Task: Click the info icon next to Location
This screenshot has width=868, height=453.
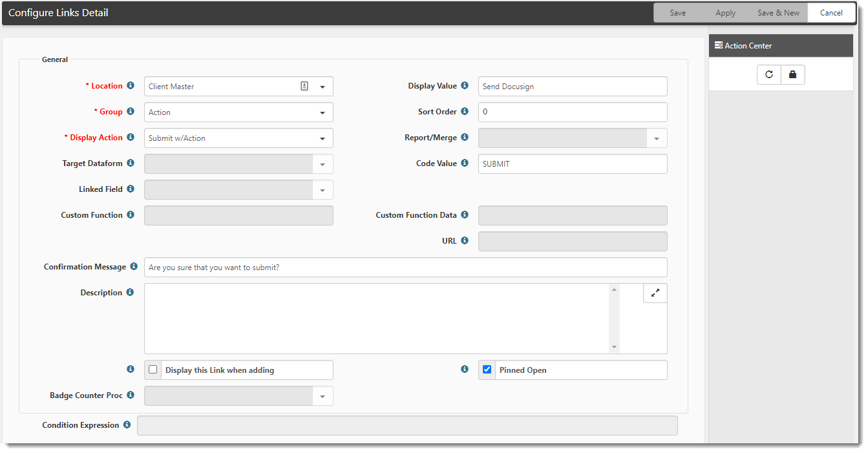Action: pos(131,86)
